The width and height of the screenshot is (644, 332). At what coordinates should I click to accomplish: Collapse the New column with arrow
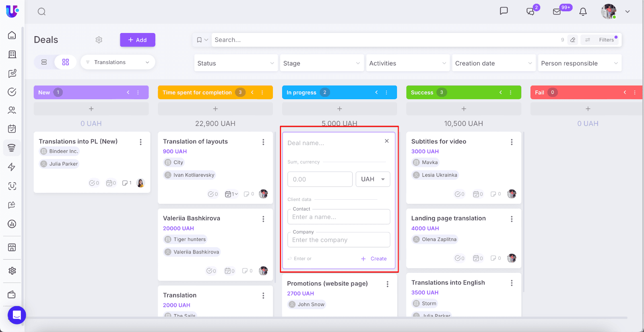(x=128, y=92)
